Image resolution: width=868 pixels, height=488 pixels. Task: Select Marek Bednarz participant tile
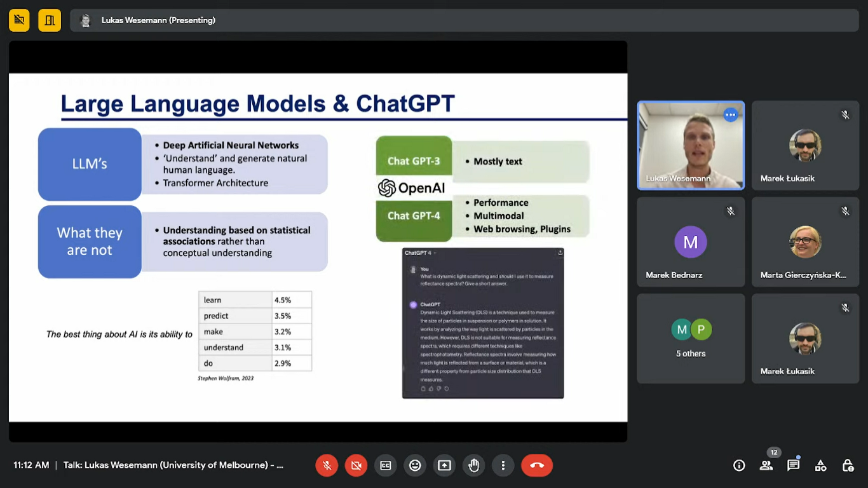point(691,242)
